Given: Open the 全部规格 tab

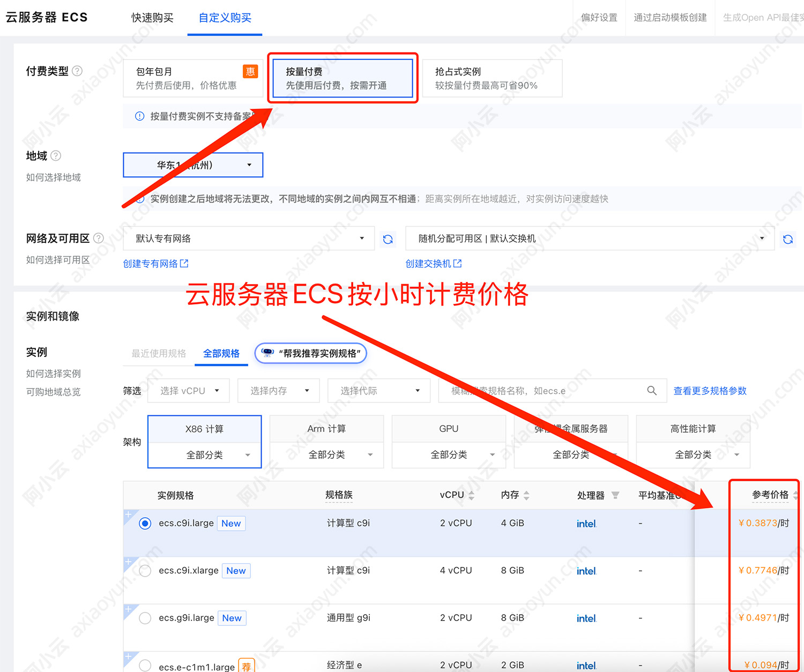Looking at the screenshot, I should (x=221, y=353).
